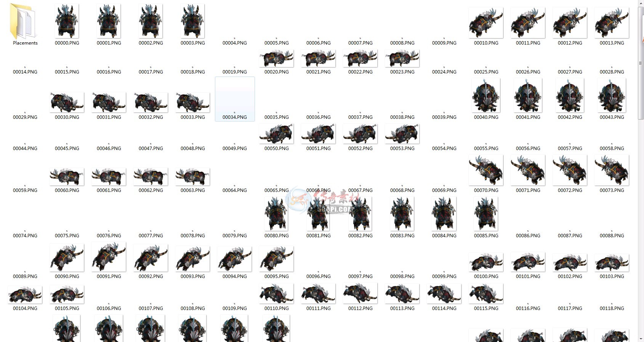Select thumbnail of 00003.PNG

pos(193,21)
